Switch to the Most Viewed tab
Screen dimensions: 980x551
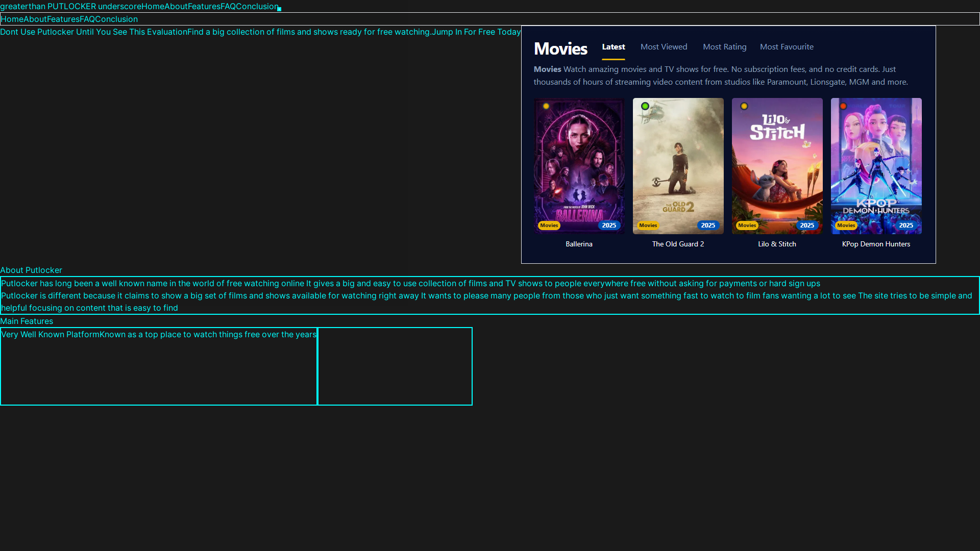point(664,47)
